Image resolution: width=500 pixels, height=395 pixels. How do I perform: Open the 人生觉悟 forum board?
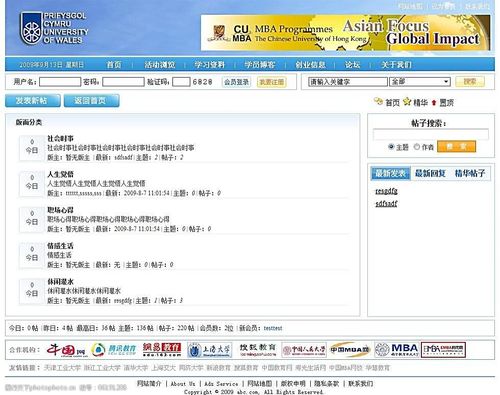pos(60,174)
